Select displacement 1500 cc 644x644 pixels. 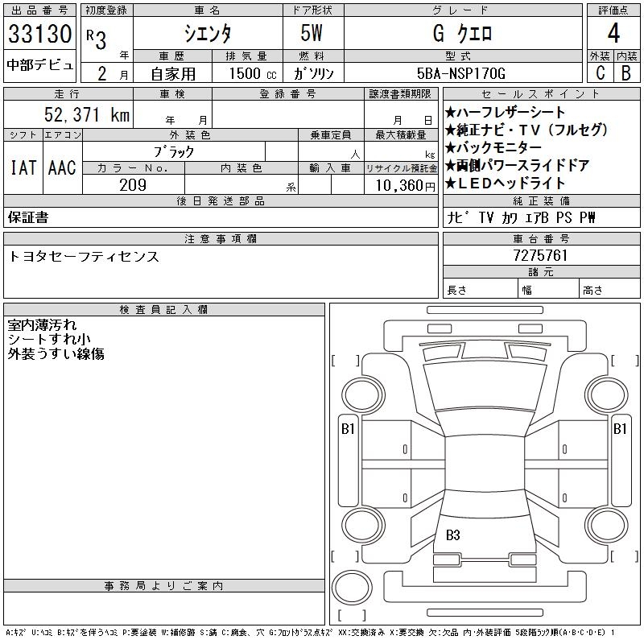[253, 74]
